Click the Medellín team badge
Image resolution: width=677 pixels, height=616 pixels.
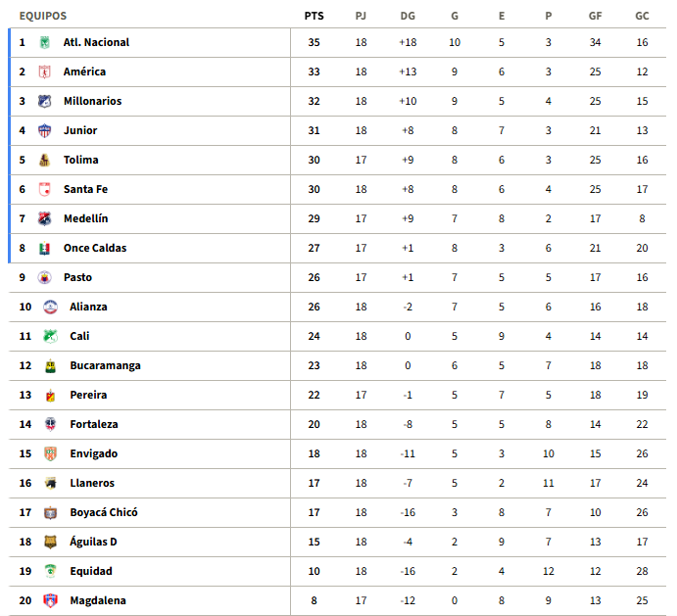coord(44,218)
